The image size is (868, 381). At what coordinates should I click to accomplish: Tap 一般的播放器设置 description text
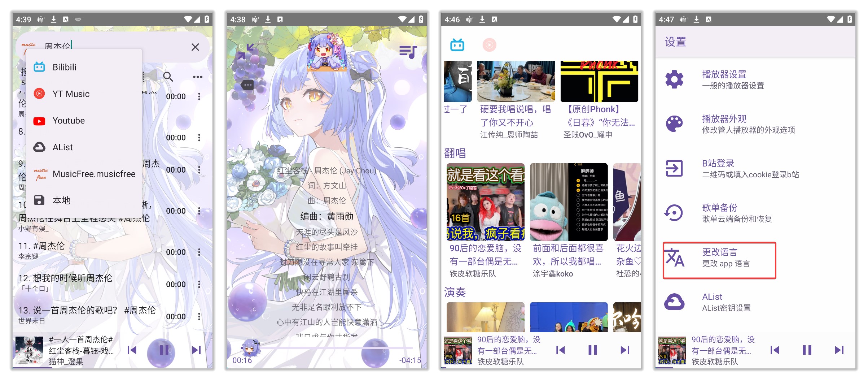(x=733, y=86)
